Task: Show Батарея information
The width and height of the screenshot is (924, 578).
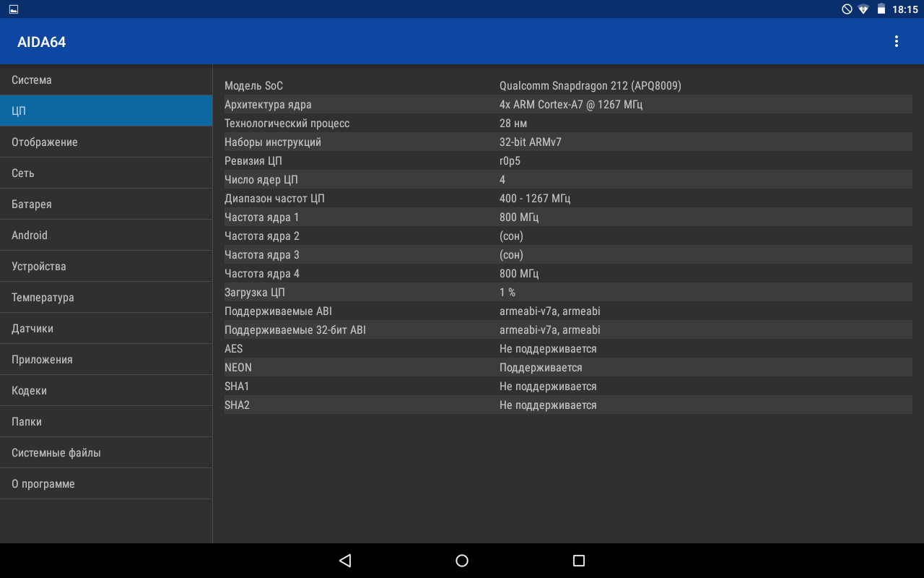Action: click(106, 204)
